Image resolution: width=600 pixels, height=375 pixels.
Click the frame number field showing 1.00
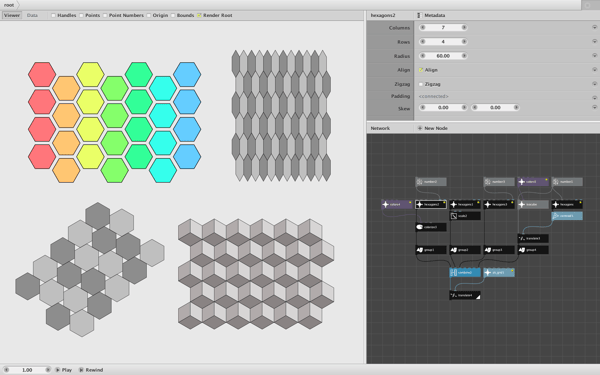pos(27,370)
